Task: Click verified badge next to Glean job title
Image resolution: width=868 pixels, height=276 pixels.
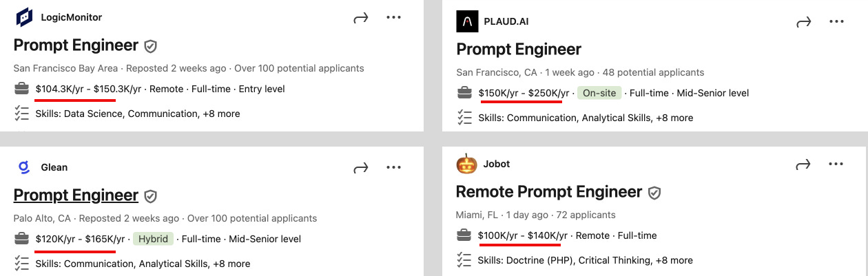Action: pos(150,196)
